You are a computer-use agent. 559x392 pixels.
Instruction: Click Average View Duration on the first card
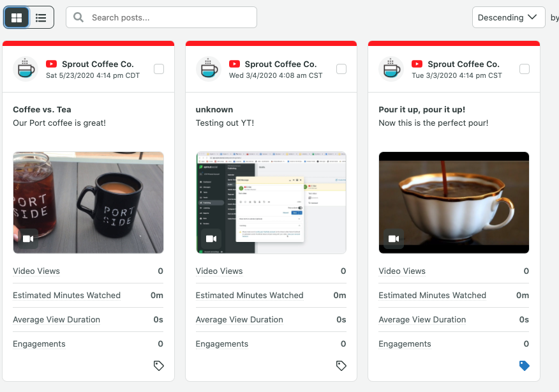56,319
